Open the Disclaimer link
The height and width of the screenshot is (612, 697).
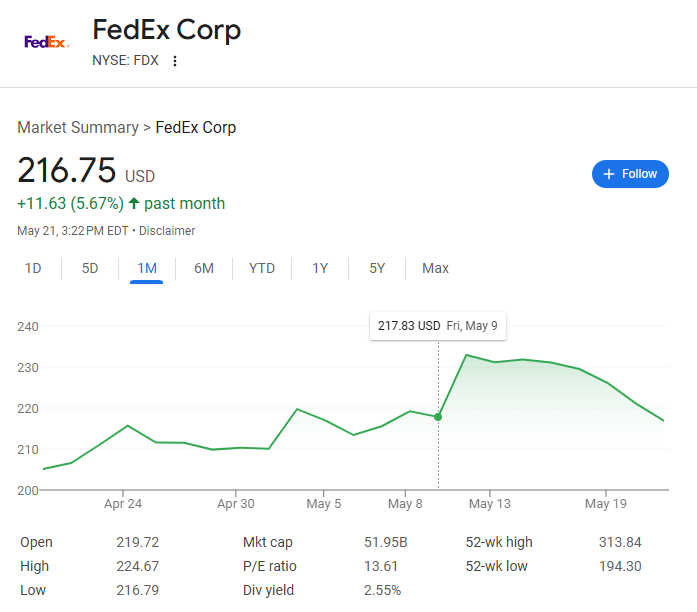pos(167,231)
